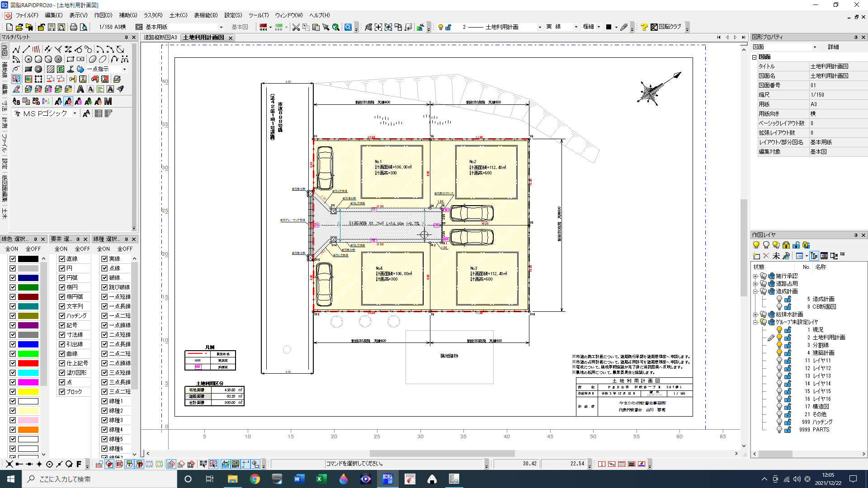Click the New file icon in toolbar
868x488 pixels.
9,27
